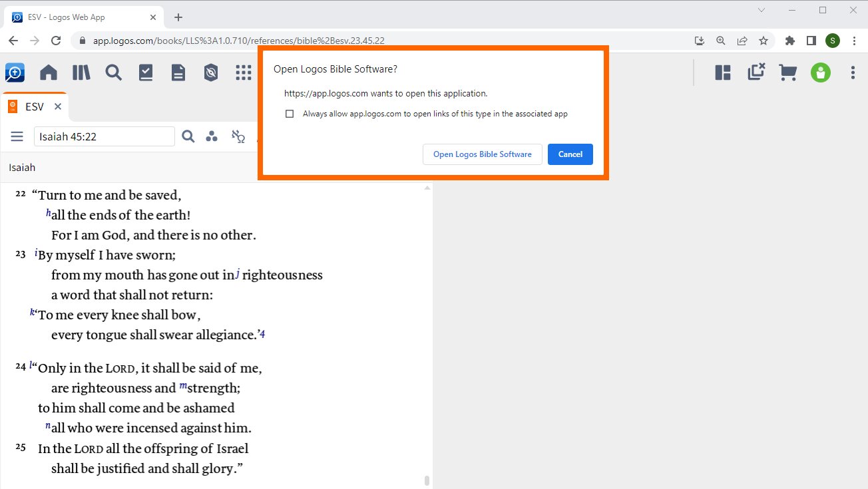Open a new browser tab
Viewport: 868px width, 489px height.
[x=178, y=17]
